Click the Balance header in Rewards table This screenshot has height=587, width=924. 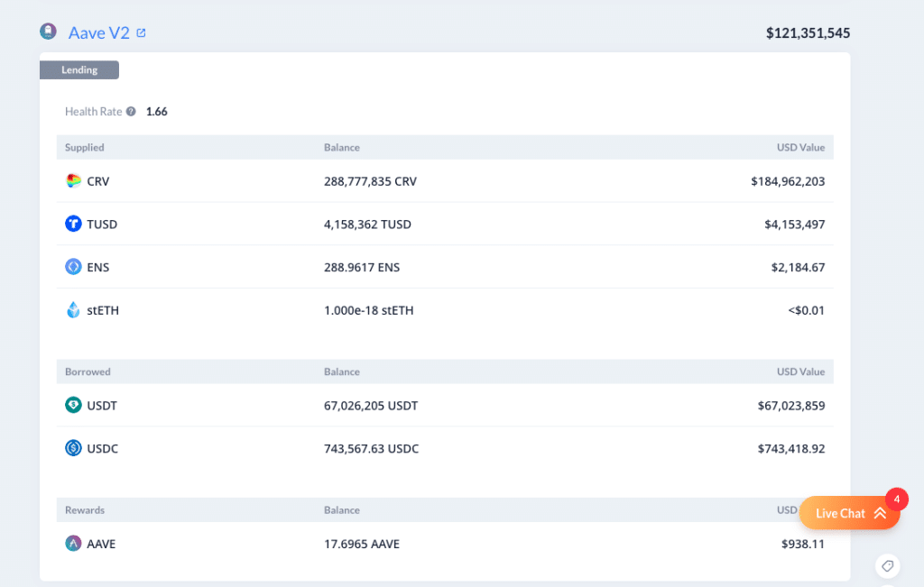pos(342,509)
